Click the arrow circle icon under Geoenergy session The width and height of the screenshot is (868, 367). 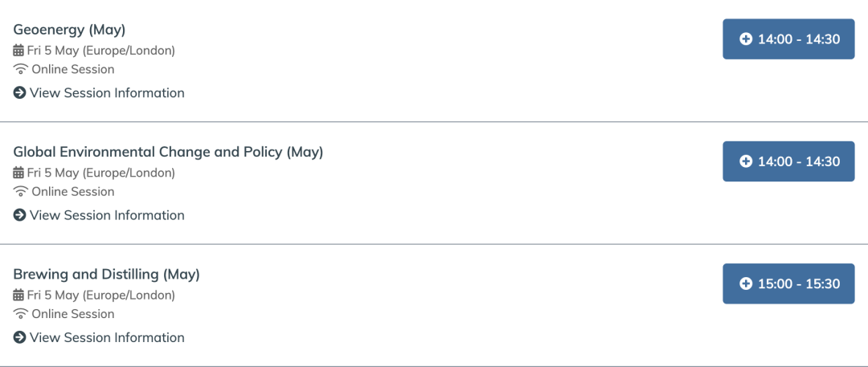pyautogui.click(x=20, y=93)
